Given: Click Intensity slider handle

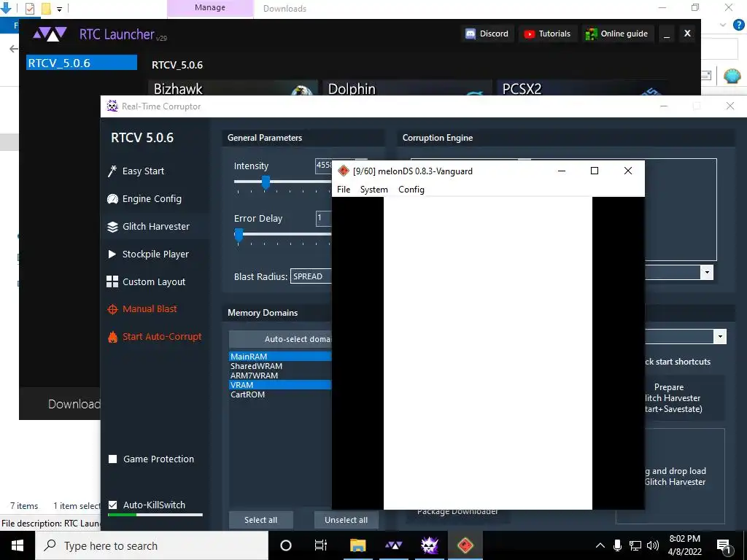Looking at the screenshot, I should coord(266,182).
